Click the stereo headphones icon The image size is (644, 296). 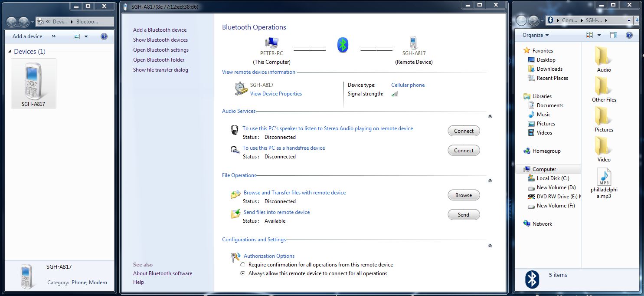[235, 129]
